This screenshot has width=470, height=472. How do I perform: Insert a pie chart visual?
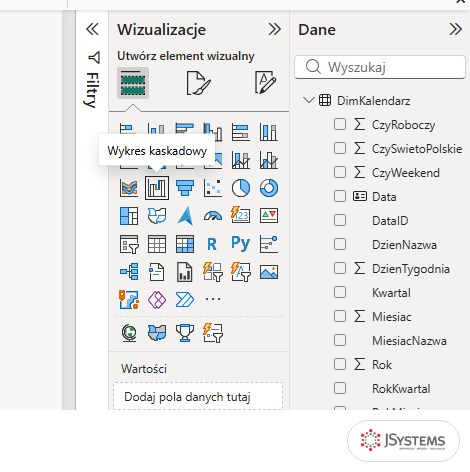point(241,188)
